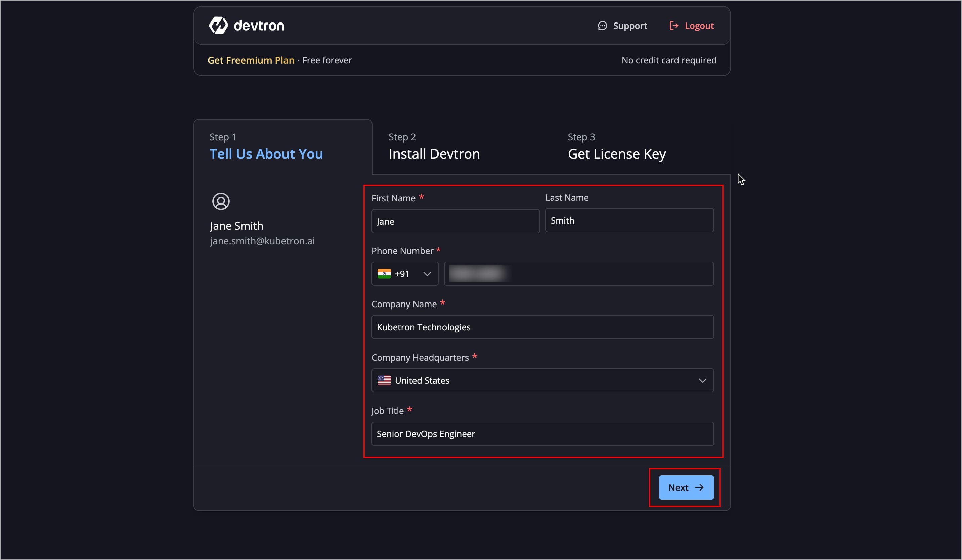Click the United States flag icon
This screenshot has width=962, height=560.
coord(384,381)
